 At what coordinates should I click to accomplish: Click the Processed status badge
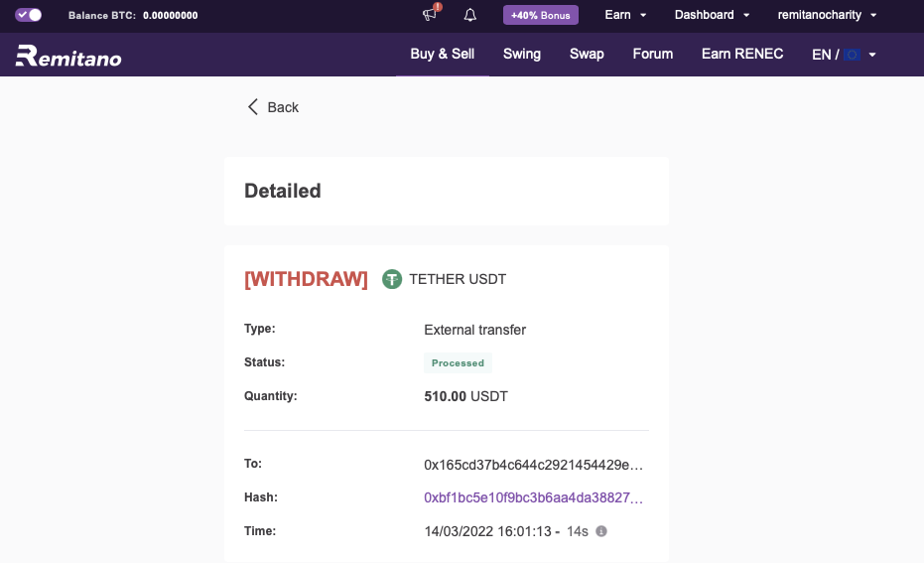[458, 363]
